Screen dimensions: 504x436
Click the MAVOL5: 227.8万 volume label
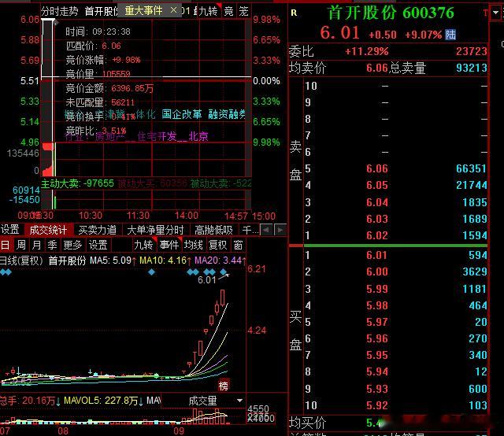103,401
